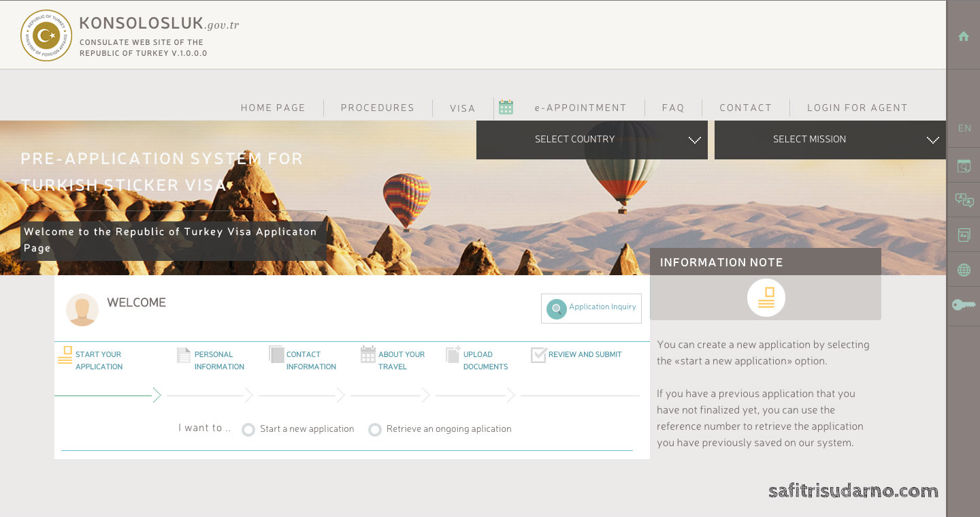Select 'Start a new application' radio button
The width and height of the screenshot is (980, 517).
tap(248, 430)
